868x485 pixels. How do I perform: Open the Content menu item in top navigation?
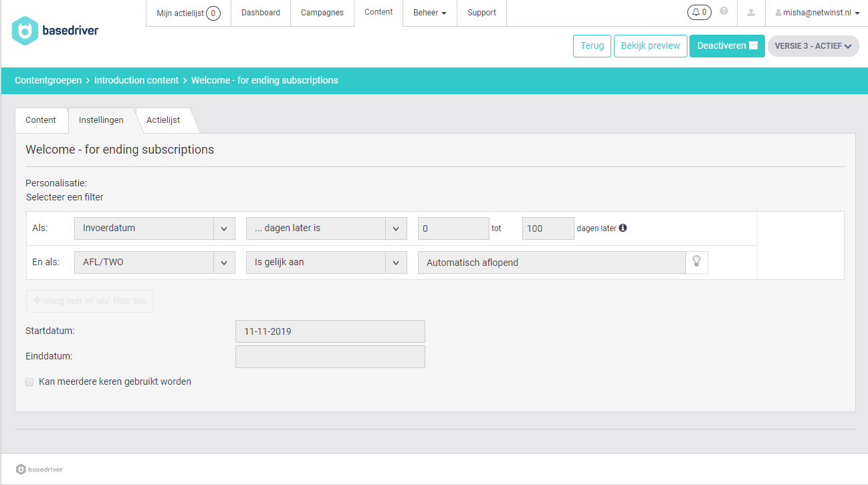[378, 12]
